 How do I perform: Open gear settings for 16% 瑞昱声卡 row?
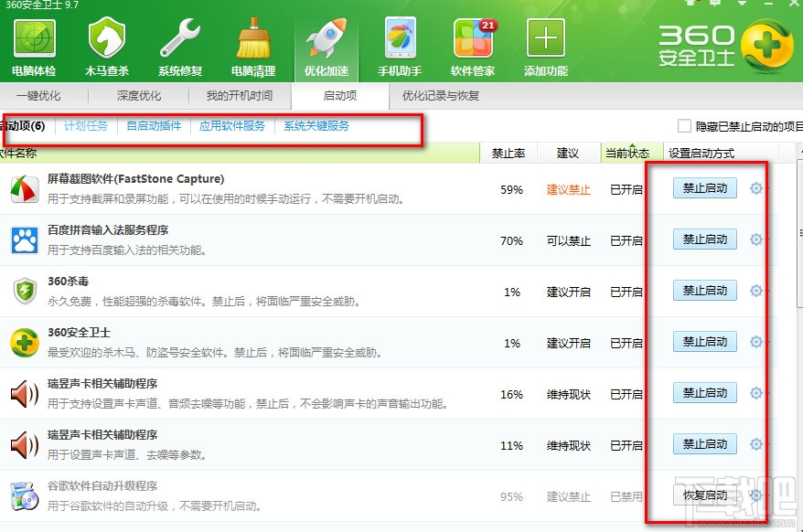pos(755,393)
